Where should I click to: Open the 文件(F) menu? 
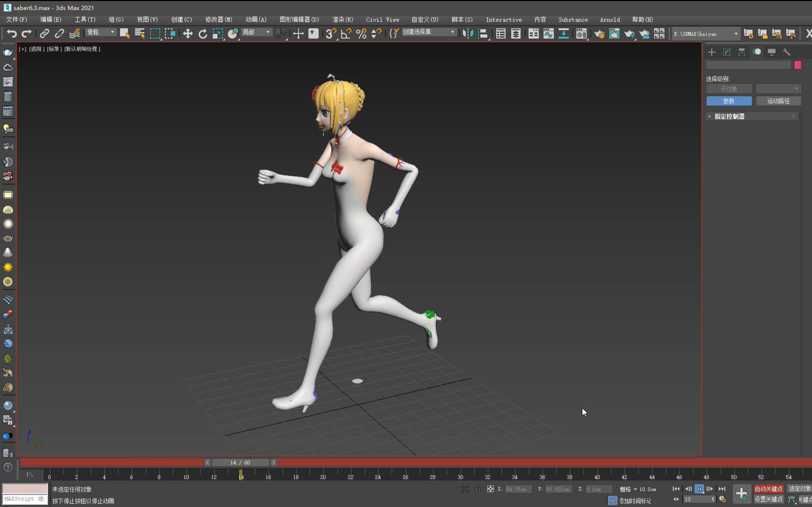pos(17,20)
